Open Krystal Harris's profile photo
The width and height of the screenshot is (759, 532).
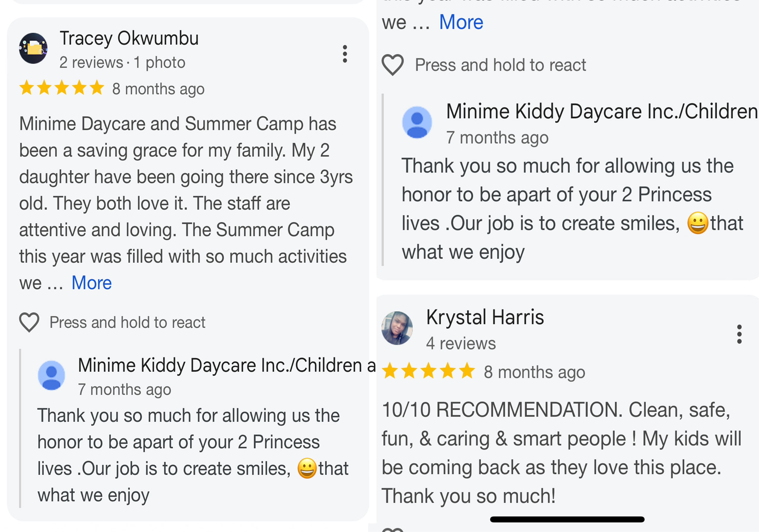tap(397, 328)
